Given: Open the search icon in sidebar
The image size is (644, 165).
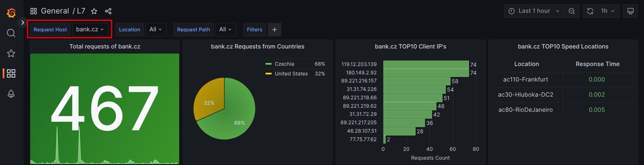Looking at the screenshot, I should tap(11, 33).
